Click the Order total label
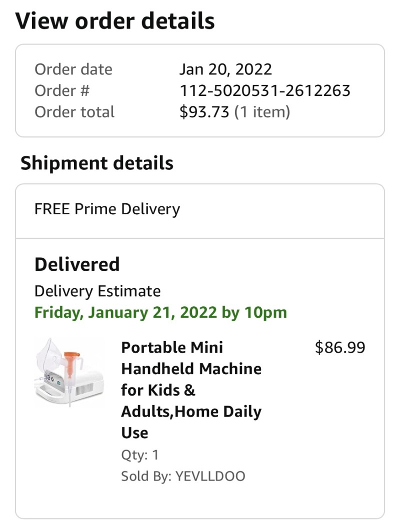 (x=74, y=112)
